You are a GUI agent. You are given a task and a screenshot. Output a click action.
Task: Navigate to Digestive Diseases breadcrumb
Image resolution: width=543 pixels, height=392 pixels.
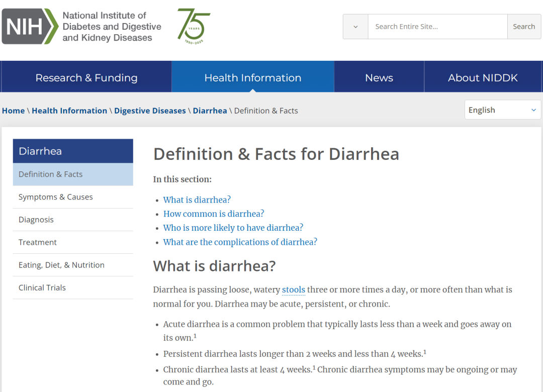[x=150, y=111]
